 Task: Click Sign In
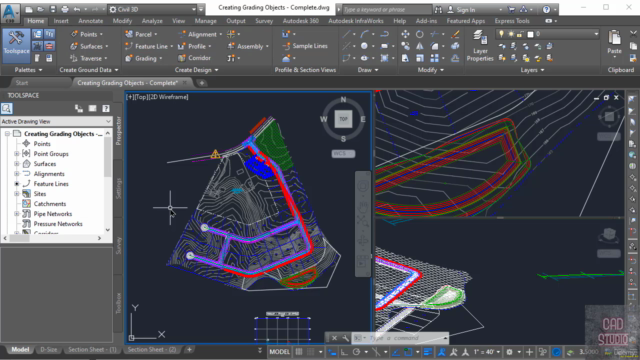466,9
